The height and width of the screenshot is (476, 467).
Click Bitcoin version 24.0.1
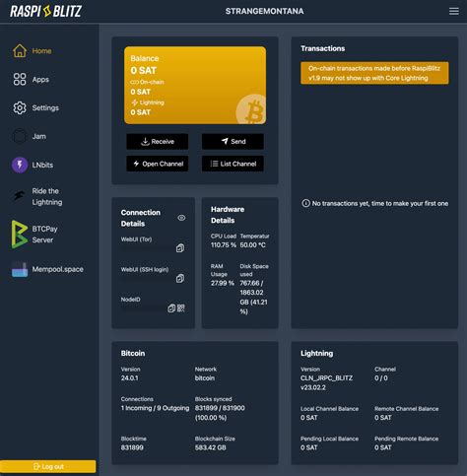[129, 378]
